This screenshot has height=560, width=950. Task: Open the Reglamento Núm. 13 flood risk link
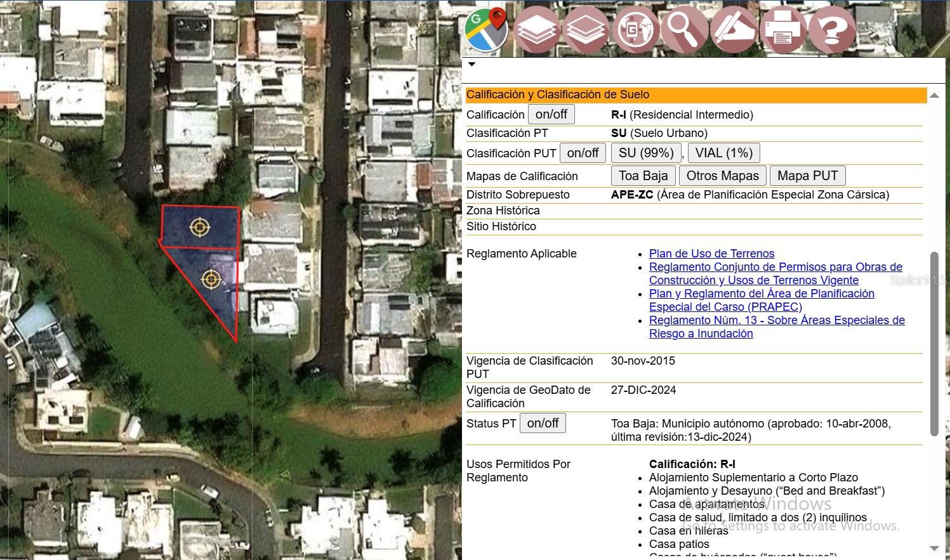tap(777, 327)
